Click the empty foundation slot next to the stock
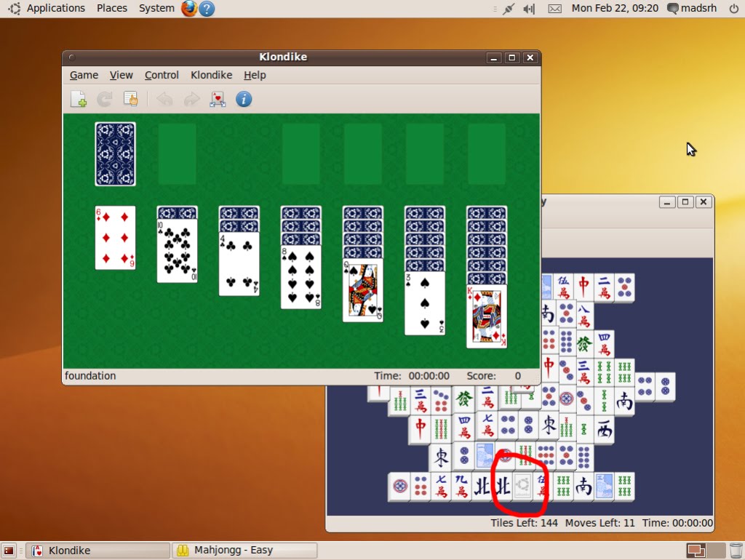The image size is (745, 560). coord(178,154)
